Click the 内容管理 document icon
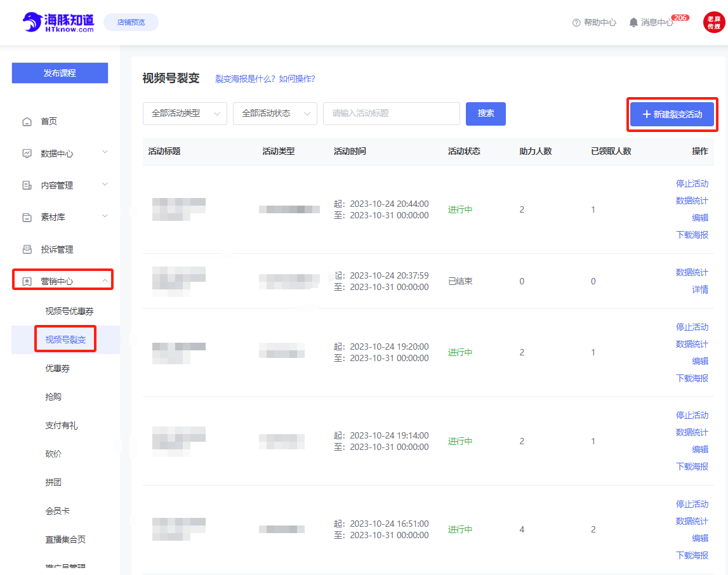 pyautogui.click(x=27, y=185)
